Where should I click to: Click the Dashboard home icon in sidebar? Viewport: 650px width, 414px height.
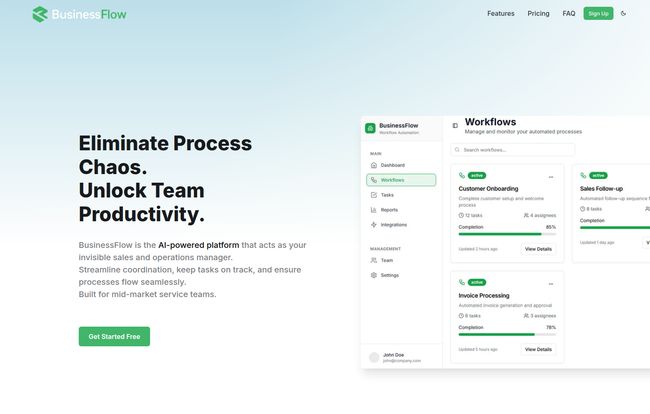pos(374,165)
